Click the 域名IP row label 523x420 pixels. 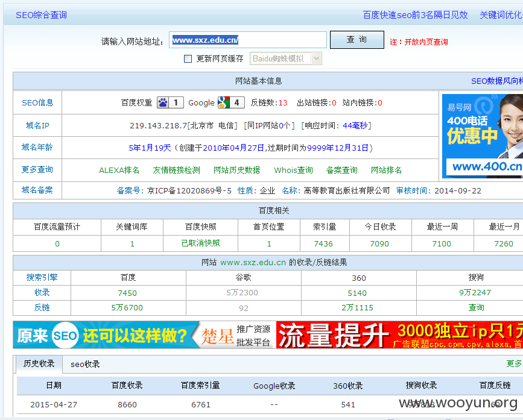37,125
